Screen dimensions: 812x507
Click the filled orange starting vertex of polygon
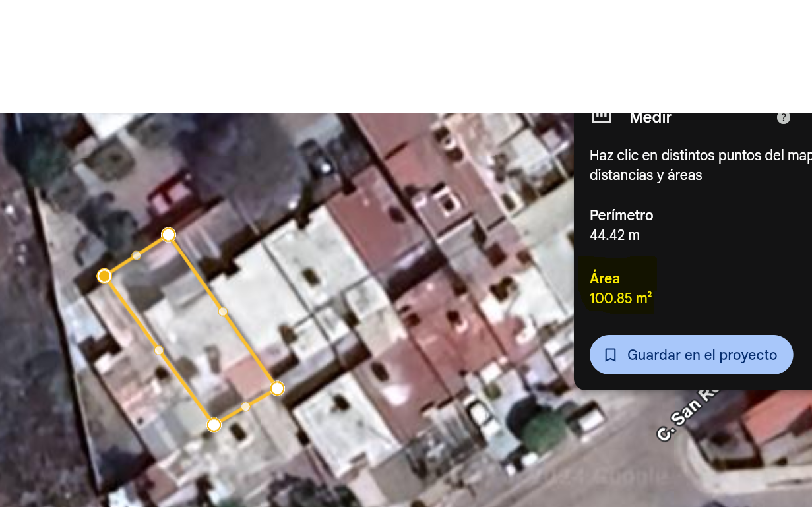[x=104, y=276]
